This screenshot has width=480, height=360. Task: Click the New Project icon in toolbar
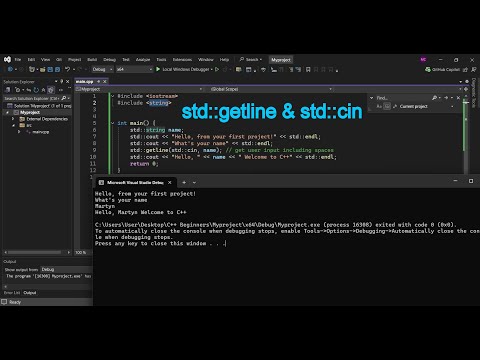pyautogui.click(x=32, y=69)
